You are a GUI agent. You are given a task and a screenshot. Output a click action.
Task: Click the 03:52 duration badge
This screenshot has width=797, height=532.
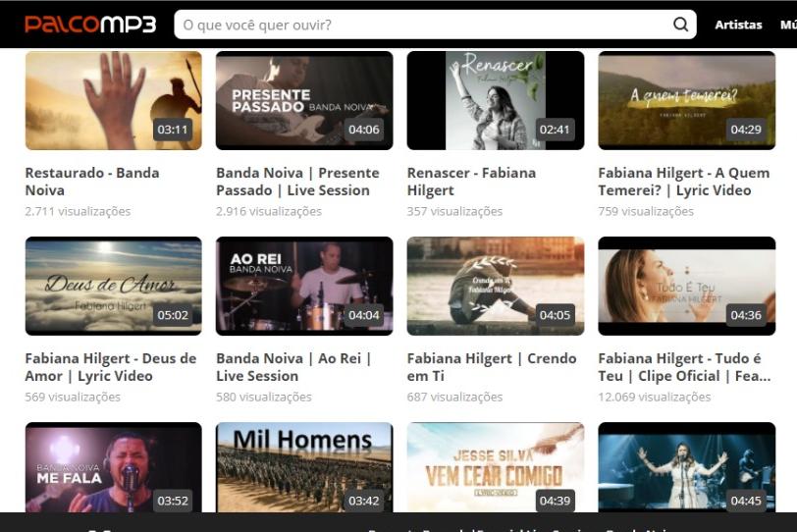coord(173,501)
